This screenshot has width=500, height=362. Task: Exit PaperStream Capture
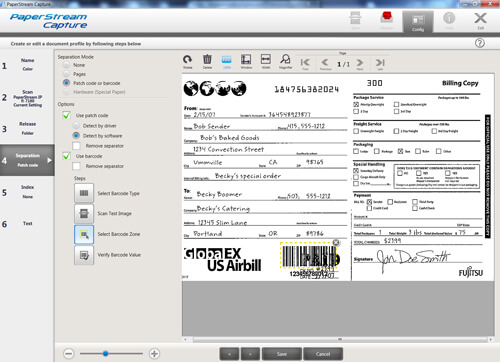tap(480, 21)
